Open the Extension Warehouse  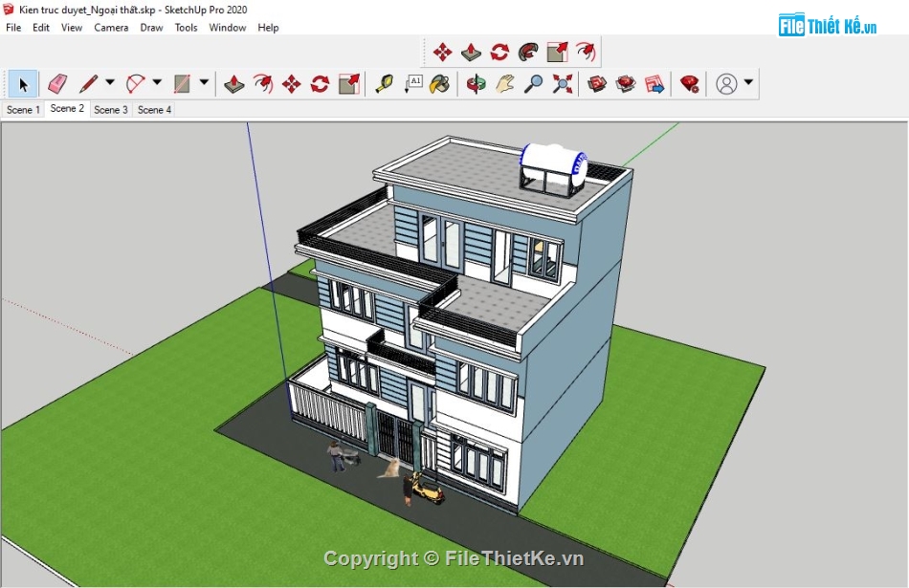click(x=626, y=84)
